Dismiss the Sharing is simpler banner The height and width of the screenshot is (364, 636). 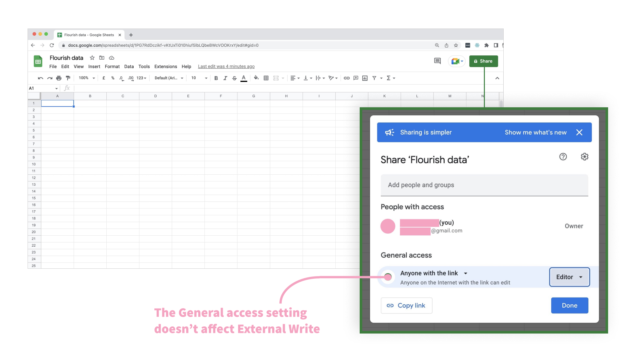click(580, 132)
